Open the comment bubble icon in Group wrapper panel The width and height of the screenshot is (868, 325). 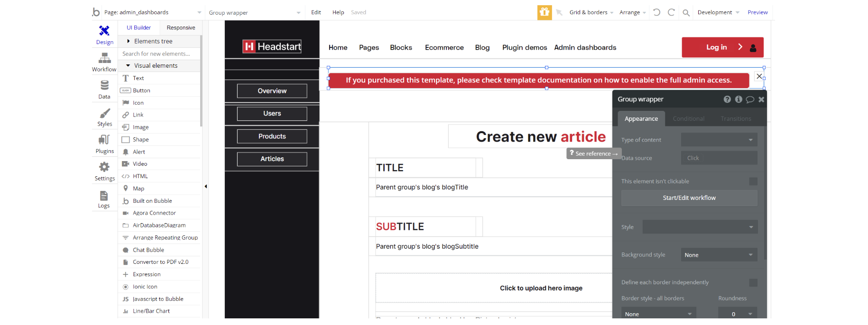pos(750,99)
